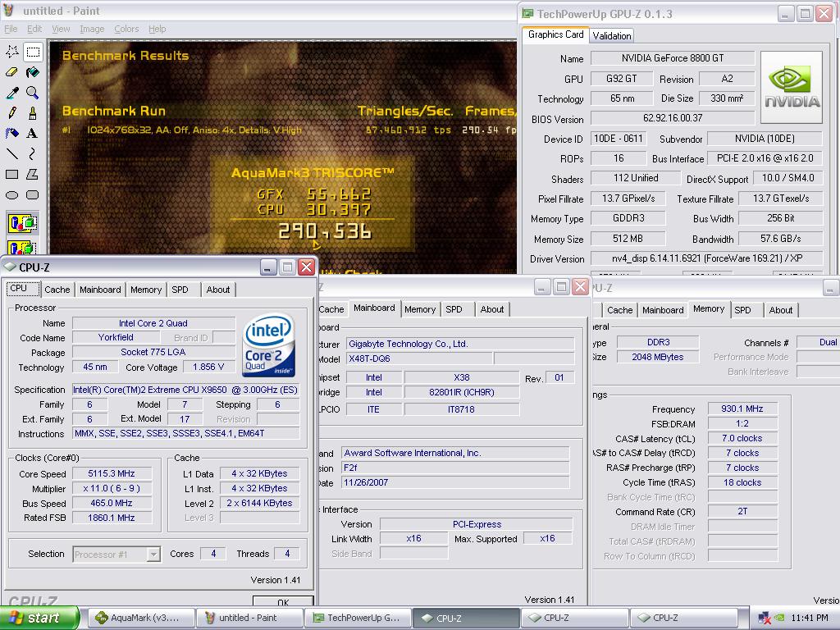Select the Pencil tool in Paint

[x=12, y=112]
